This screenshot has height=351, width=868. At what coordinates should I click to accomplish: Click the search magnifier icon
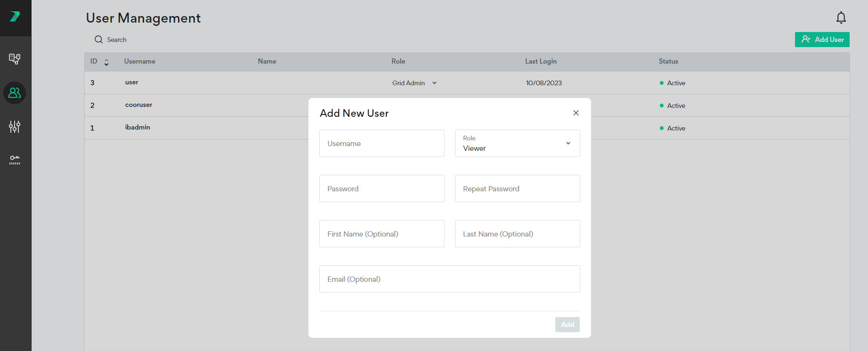(98, 40)
